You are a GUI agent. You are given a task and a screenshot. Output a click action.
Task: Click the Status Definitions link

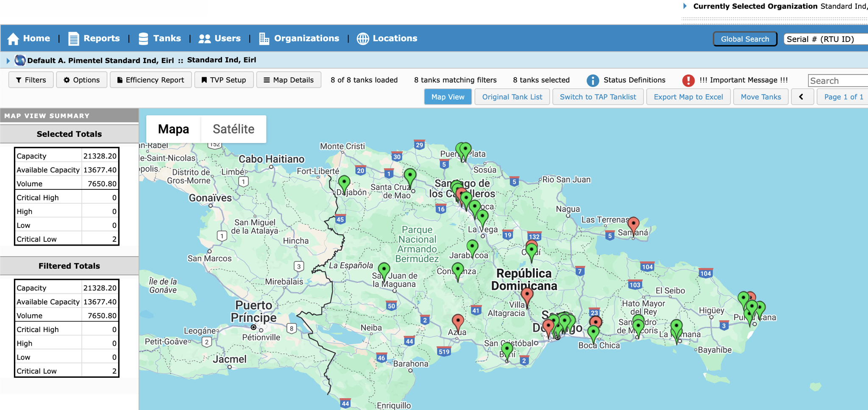(634, 80)
